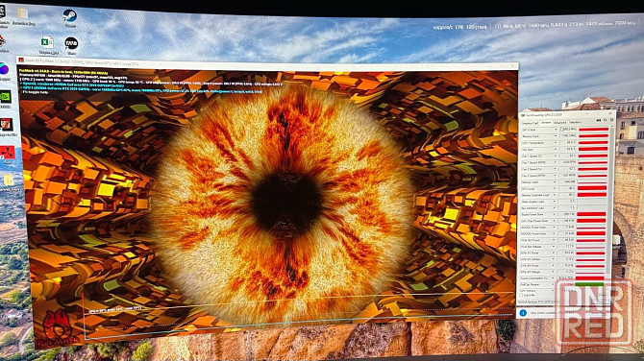Enable the Log to file checkbox

coord(522,295)
